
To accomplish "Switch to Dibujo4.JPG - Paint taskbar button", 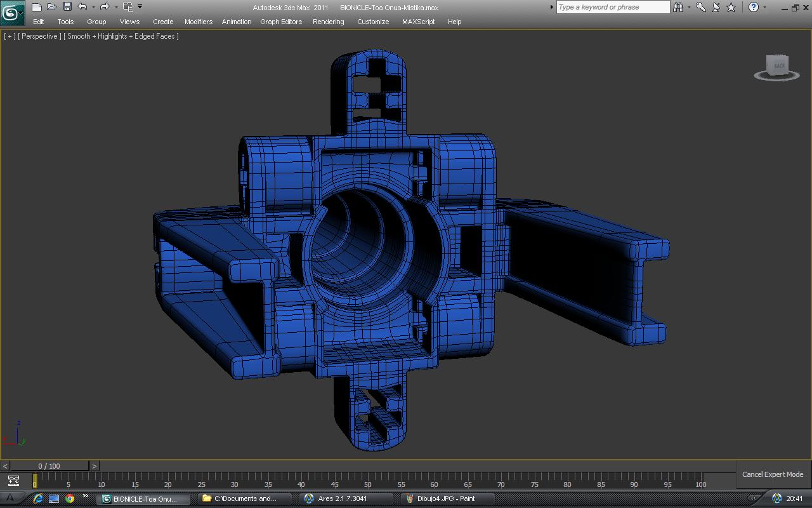I will pos(449,498).
